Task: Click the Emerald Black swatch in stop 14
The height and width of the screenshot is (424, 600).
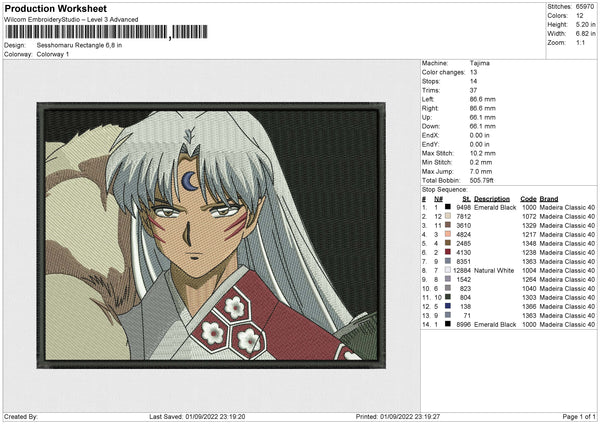Action: click(447, 324)
